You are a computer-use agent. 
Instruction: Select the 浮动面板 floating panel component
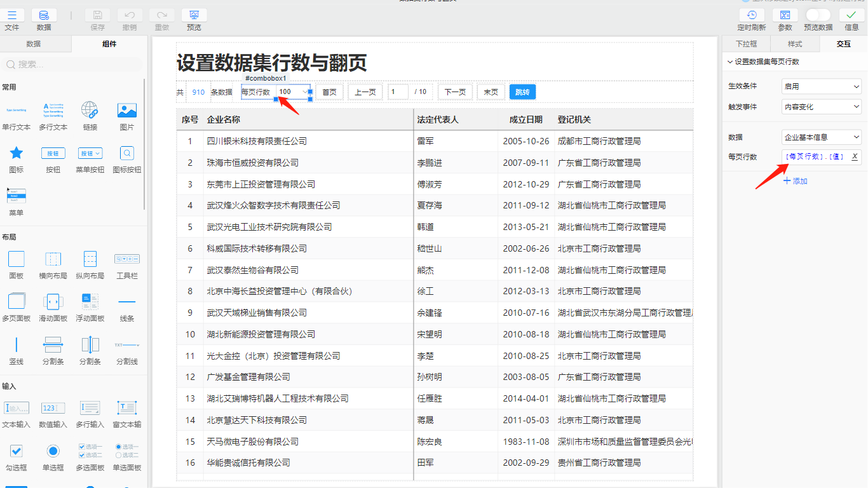(90, 302)
